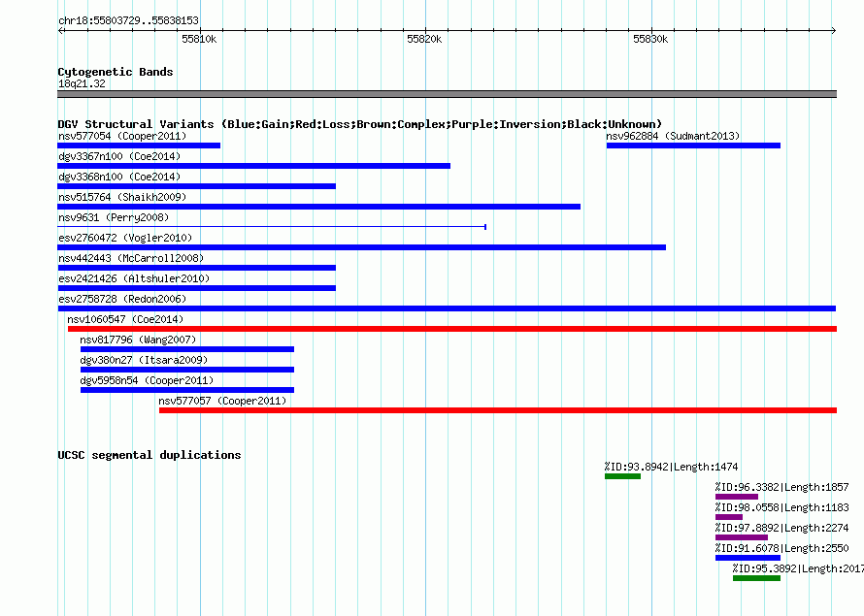Click the blue bar under nsv577054
864x616 pixels.
[139, 146]
